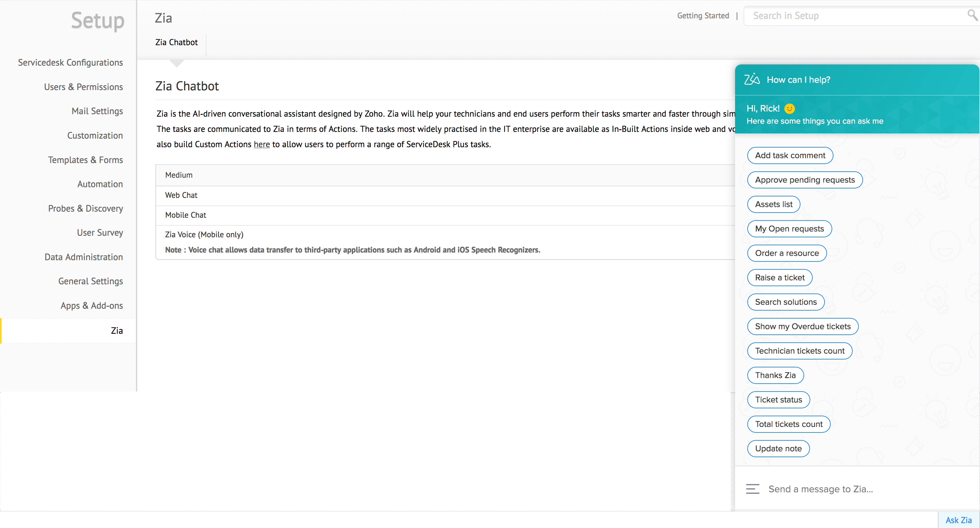Select Approve pending requests in the chat

click(804, 180)
